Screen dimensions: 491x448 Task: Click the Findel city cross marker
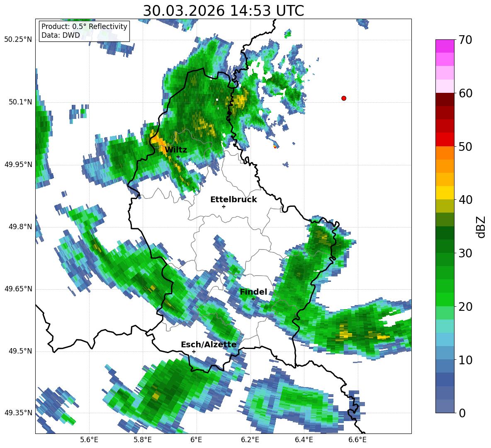pyautogui.click(x=253, y=299)
